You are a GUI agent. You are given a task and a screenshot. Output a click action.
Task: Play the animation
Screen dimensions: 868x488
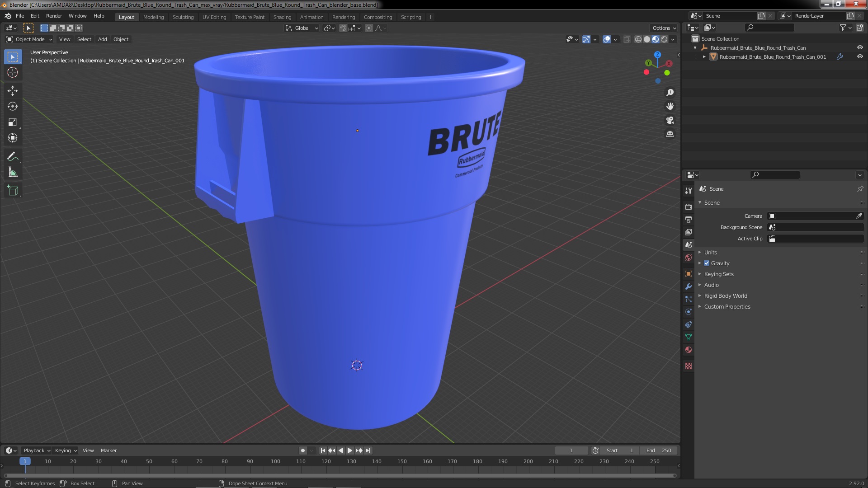[x=350, y=450]
